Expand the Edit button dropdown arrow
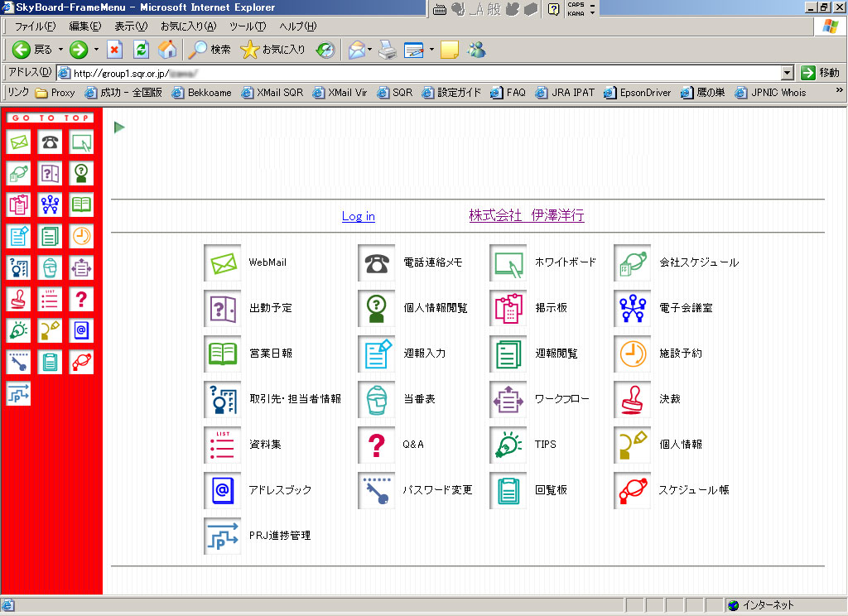The image size is (848, 616). [x=431, y=50]
